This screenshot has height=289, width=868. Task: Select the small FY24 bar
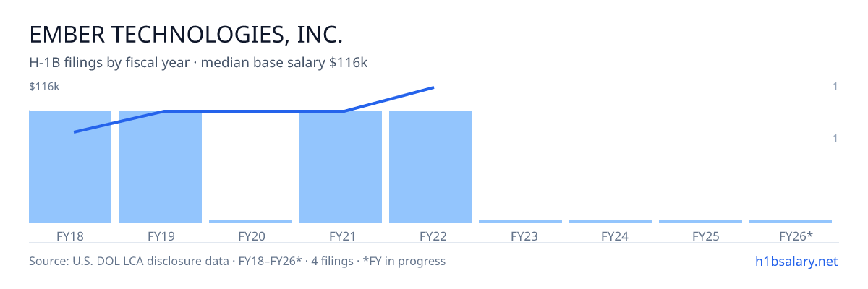[610, 222]
